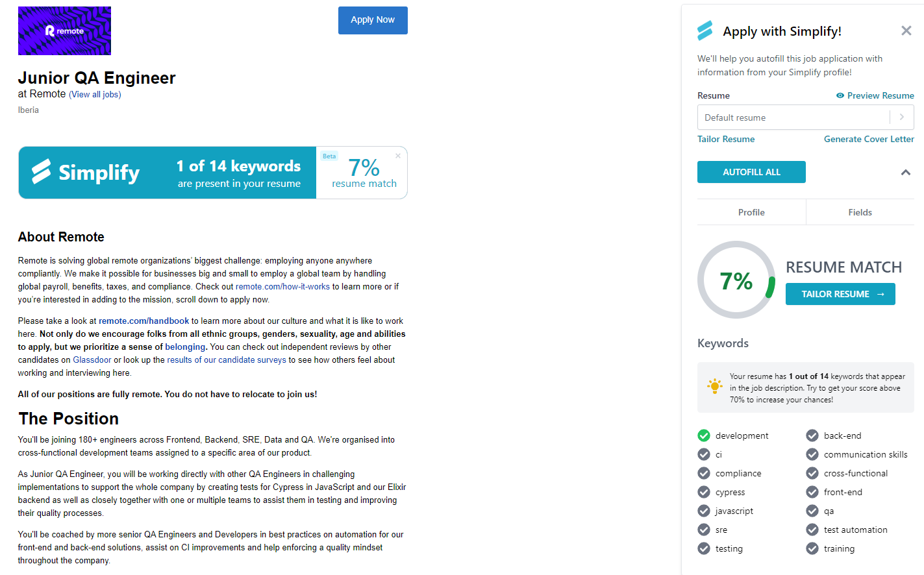Toggle the testing keyword check circle
The height and width of the screenshot is (575, 924).
point(704,548)
